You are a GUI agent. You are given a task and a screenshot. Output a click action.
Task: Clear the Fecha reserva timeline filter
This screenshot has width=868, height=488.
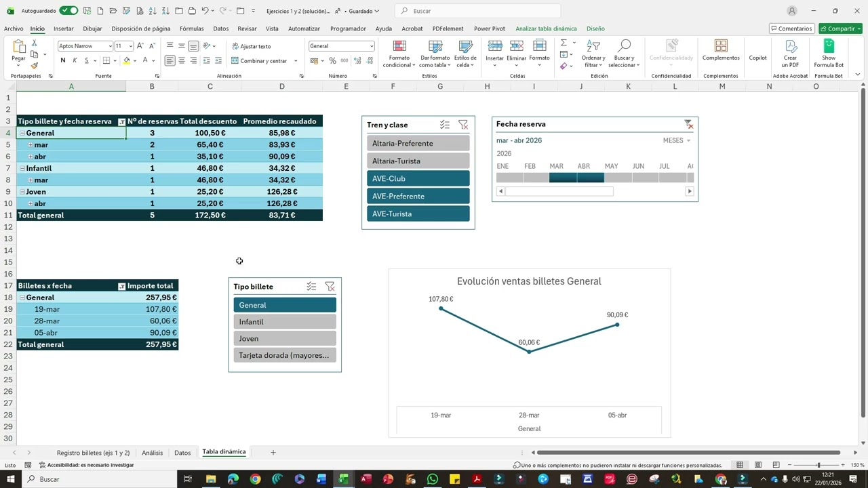(688, 124)
